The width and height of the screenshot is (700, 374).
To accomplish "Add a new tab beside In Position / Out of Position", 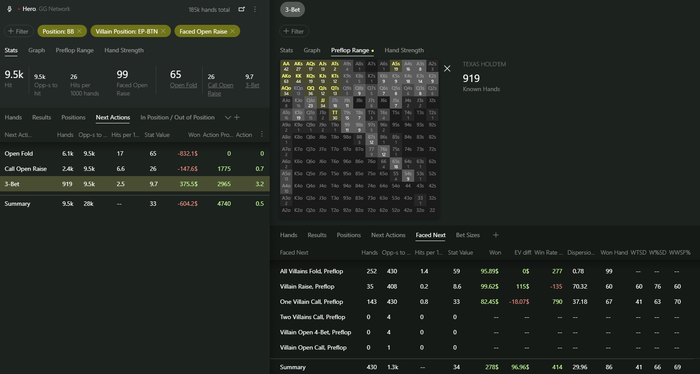I will point(237,117).
